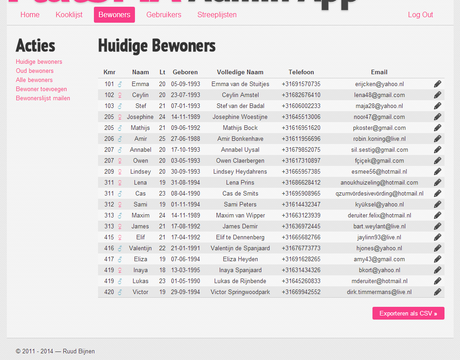The image size is (460, 360).
Task: Edit resident Ceylin Amstel via pencil icon
Action: click(x=437, y=95)
